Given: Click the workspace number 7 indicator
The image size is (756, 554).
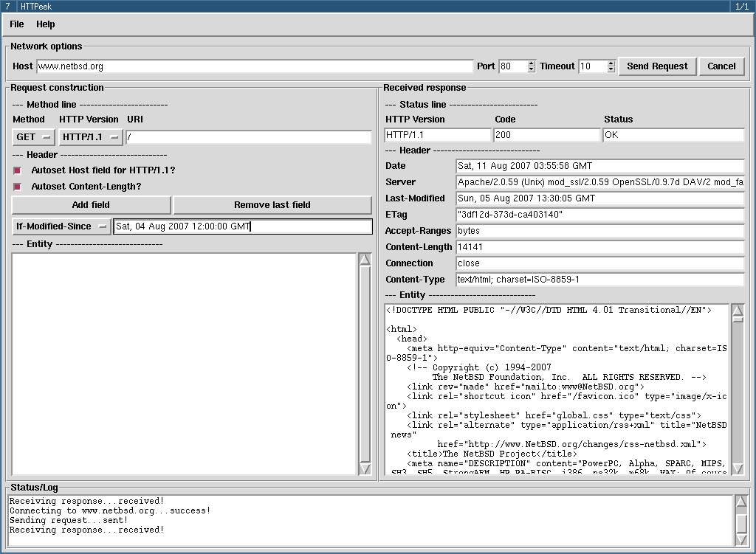Looking at the screenshot, I should click(7, 6).
